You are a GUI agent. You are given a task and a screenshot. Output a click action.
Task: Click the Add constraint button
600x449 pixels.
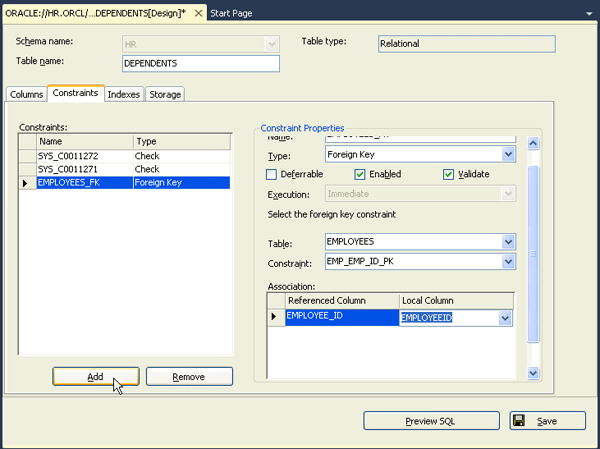tap(95, 376)
